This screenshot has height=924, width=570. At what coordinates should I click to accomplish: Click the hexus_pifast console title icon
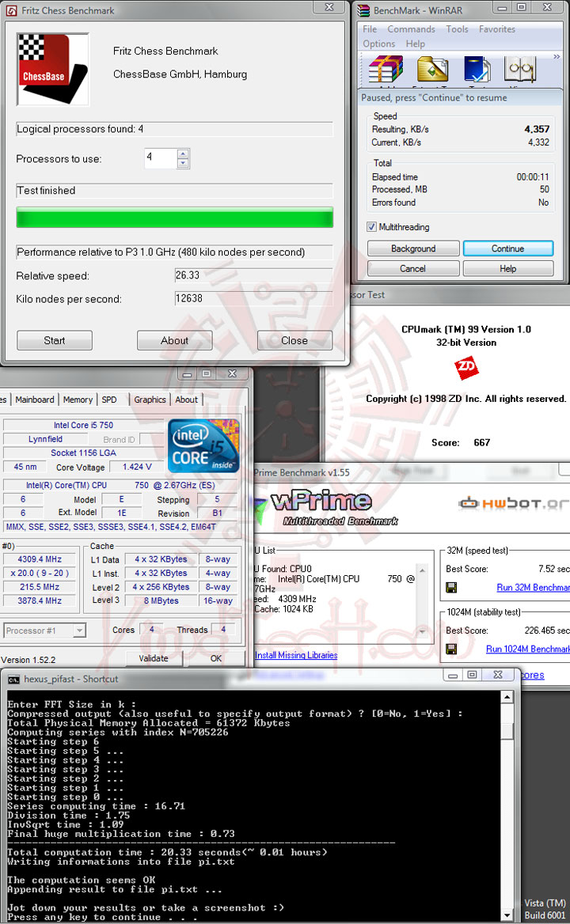coord(13,680)
